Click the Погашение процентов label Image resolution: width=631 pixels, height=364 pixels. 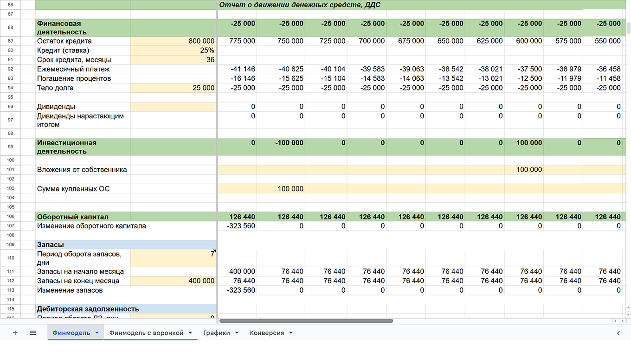(x=74, y=78)
